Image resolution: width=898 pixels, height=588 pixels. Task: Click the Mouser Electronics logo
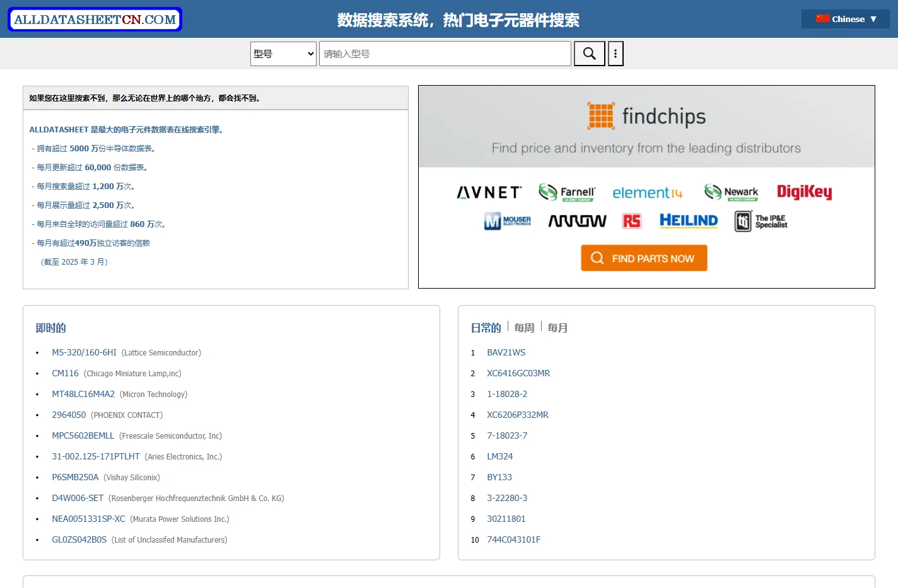[508, 221]
